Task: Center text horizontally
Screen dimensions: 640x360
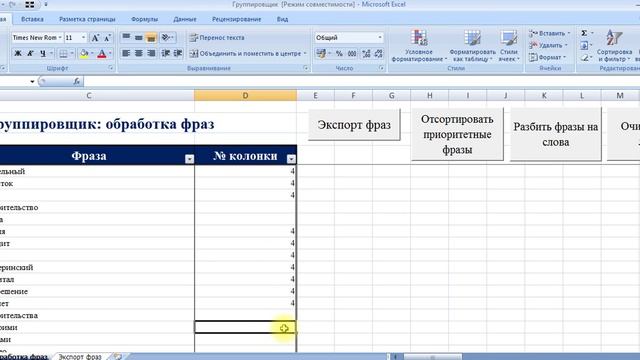Action: point(139,53)
